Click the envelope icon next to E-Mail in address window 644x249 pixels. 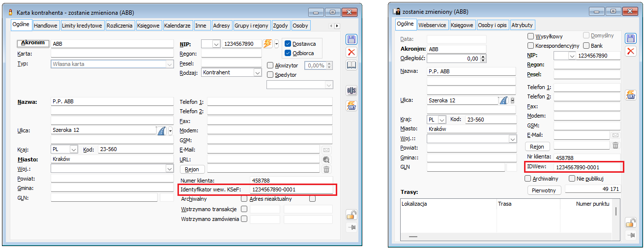(615, 135)
